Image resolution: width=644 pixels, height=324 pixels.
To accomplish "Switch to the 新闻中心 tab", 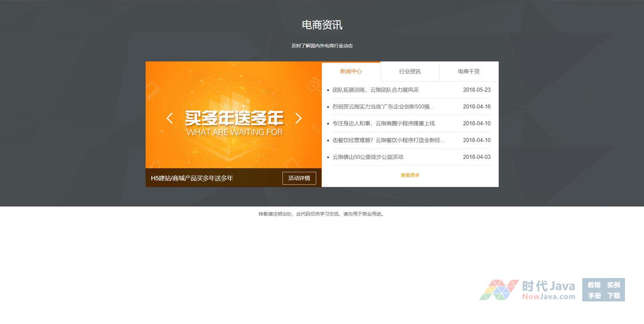I will 351,71.
